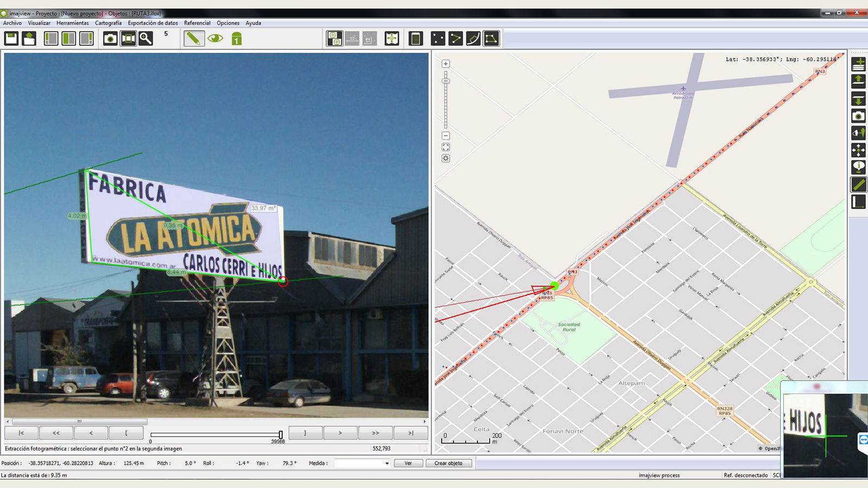Viewport: 868px width, 488px height.
Task: Fast forward with >> button
Action: tap(375, 433)
